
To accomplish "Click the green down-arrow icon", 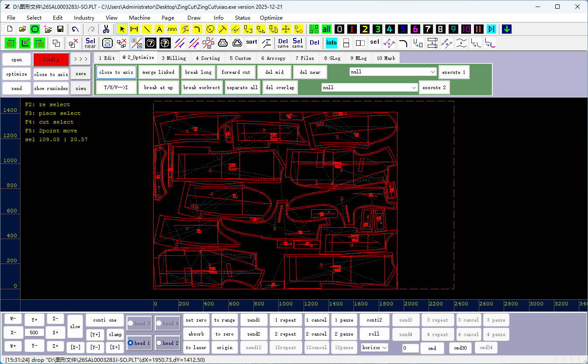I will 507,29.
